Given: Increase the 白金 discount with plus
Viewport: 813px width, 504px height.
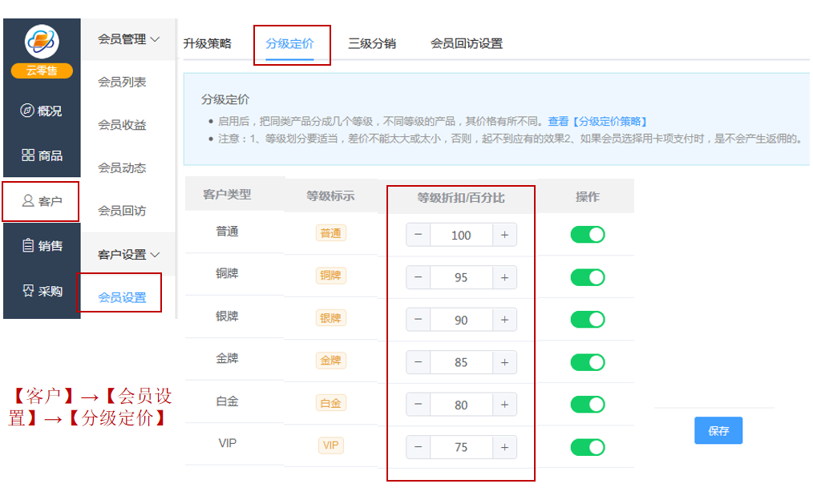Looking at the screenshot, I should coord(504,405).
